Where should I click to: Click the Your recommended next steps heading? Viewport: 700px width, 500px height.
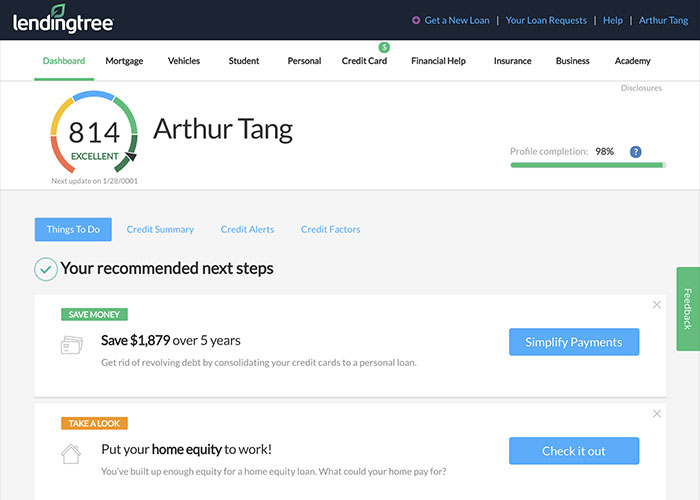(x=167, y=269)
